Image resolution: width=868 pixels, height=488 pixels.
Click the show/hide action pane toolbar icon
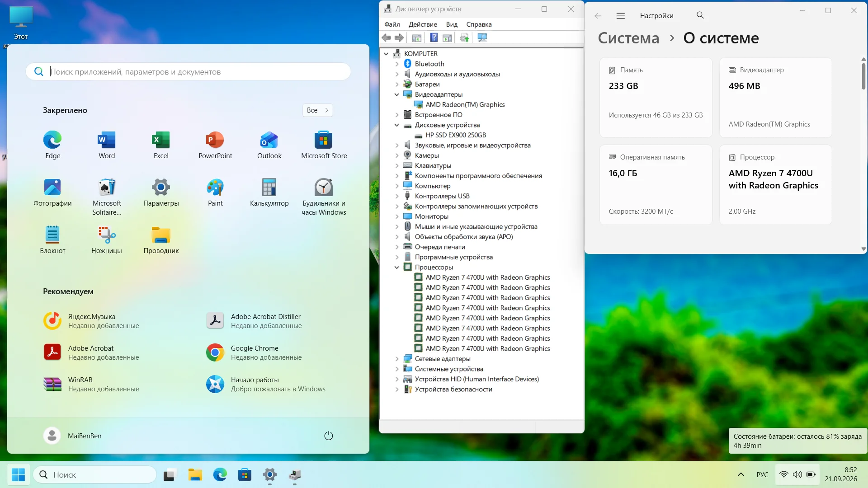point(447,38)
